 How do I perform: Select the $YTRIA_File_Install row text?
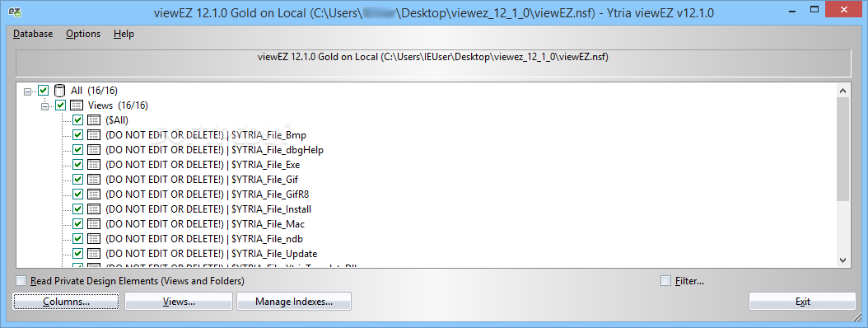[x=208, y=209]
